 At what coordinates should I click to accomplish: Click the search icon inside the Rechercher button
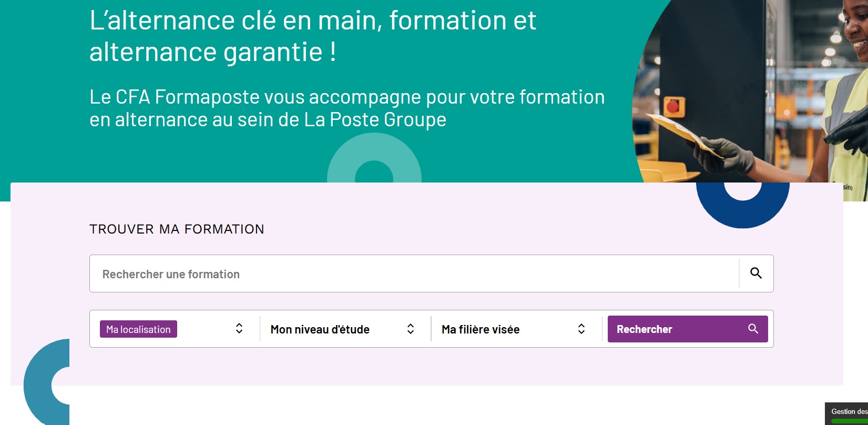753,329
